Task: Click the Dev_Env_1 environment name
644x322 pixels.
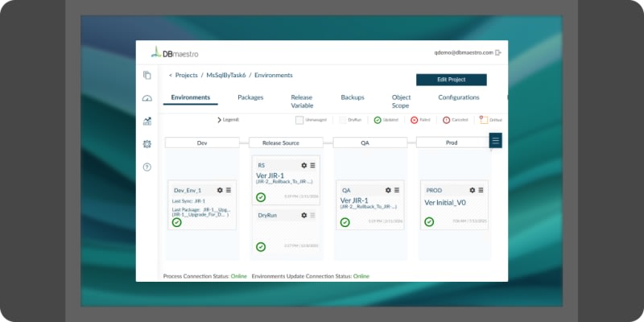Action: click(x=188, y=191)
